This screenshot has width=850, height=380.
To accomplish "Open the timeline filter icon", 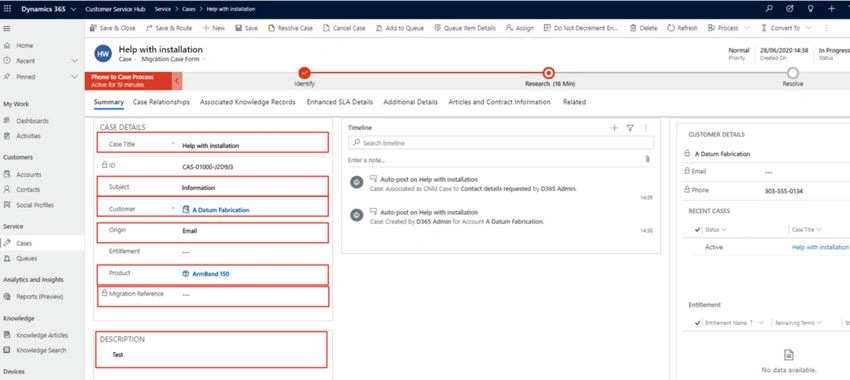I will tap(630, 128).
